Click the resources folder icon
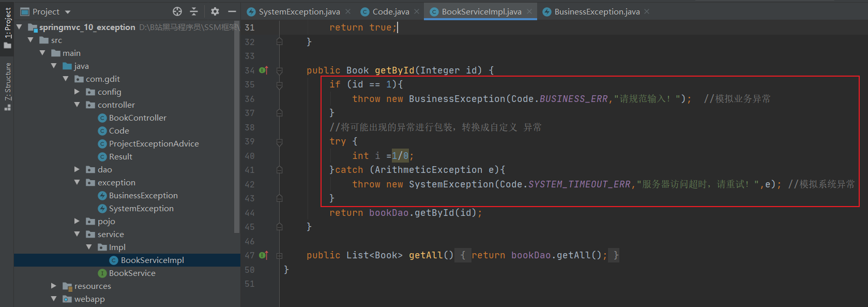 pos(67,286)
